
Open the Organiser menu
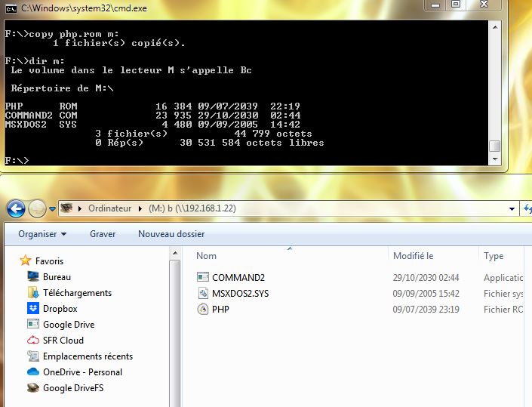pyautogui.click(x=42, y=234)
